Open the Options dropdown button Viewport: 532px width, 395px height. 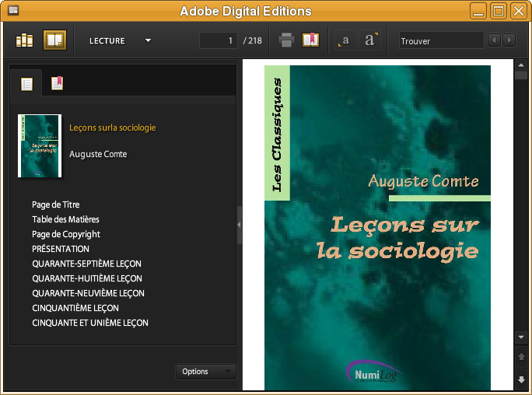[x=205, y=372]
